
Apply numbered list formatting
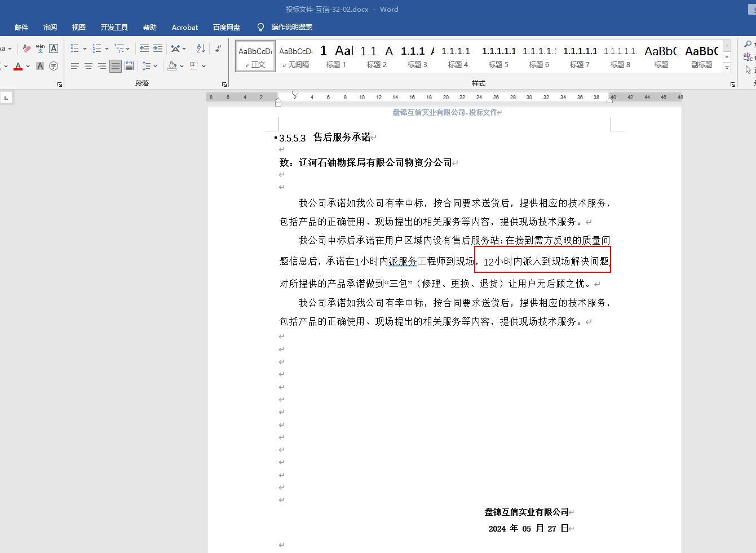[97, 48]
